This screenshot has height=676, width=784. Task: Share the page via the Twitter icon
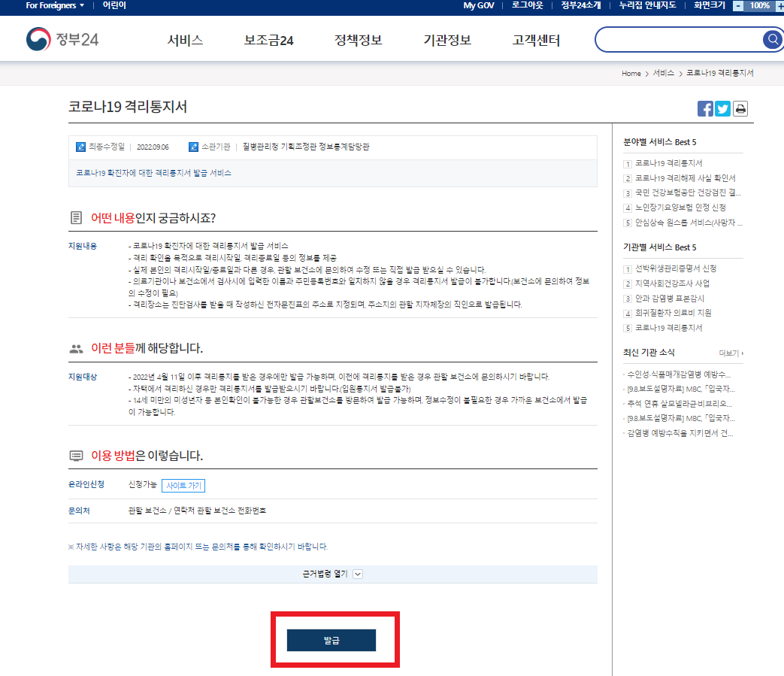click(722, 108)
